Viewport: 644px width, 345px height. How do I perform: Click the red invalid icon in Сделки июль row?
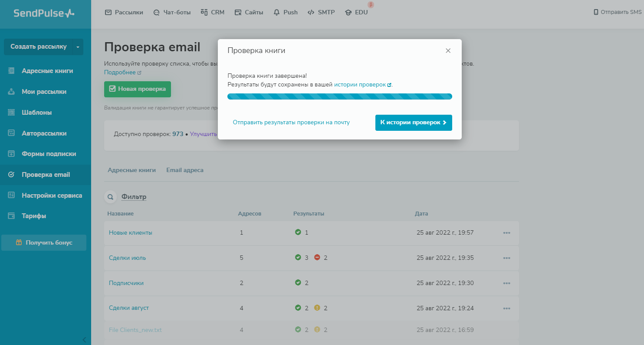317,258
